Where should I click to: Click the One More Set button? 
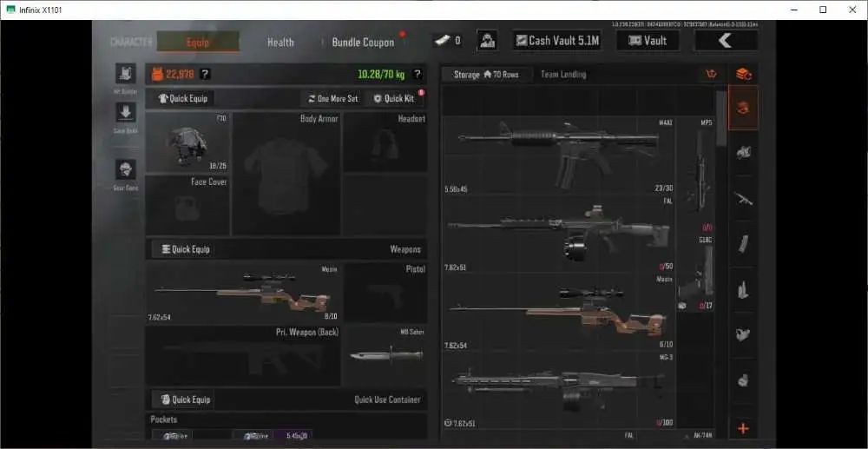tap(333, 98)
